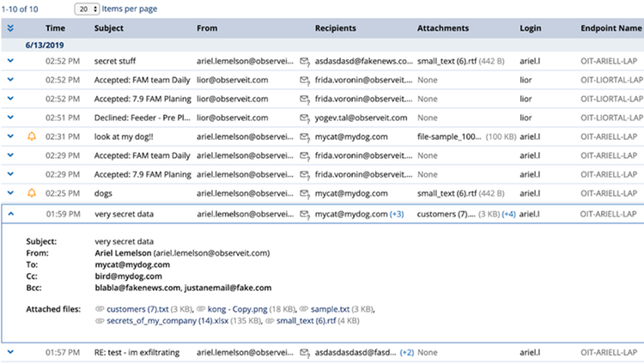Expand the 02:29 PM 'Accepted: FAM team Daily' row
Viewport: 644px width, 364px height.
point(10,155)
